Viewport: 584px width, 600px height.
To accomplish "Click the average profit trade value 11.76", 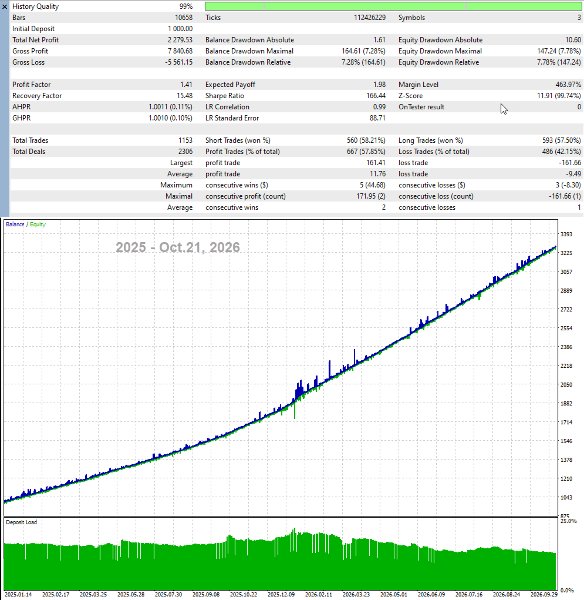I will (378, 174).
